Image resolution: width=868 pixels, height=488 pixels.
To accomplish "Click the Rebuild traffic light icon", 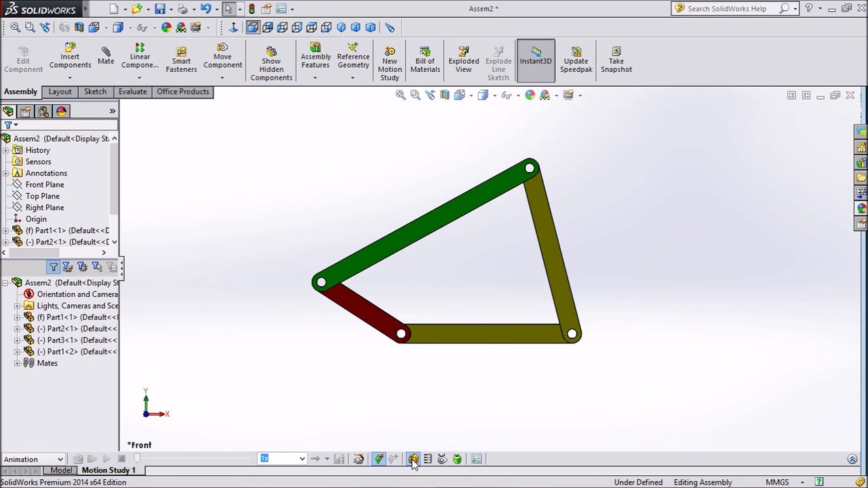I will click(252, 9).
